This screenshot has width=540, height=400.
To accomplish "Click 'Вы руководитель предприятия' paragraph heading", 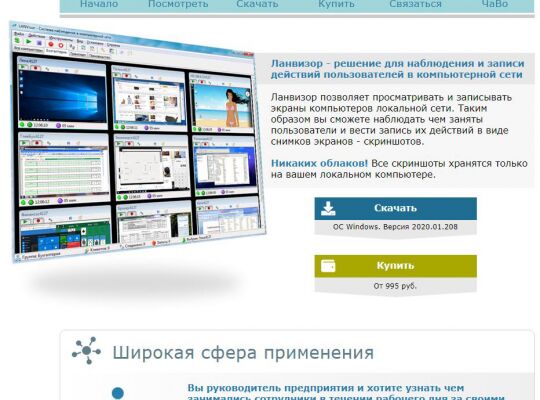I will (x=346, y=393).
